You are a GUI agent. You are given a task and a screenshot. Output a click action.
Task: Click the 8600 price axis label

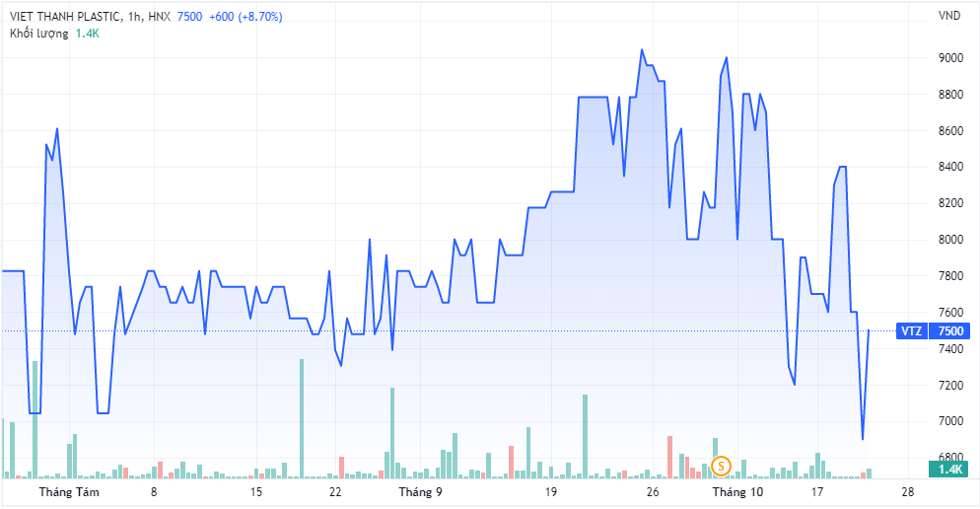[950, 130]
